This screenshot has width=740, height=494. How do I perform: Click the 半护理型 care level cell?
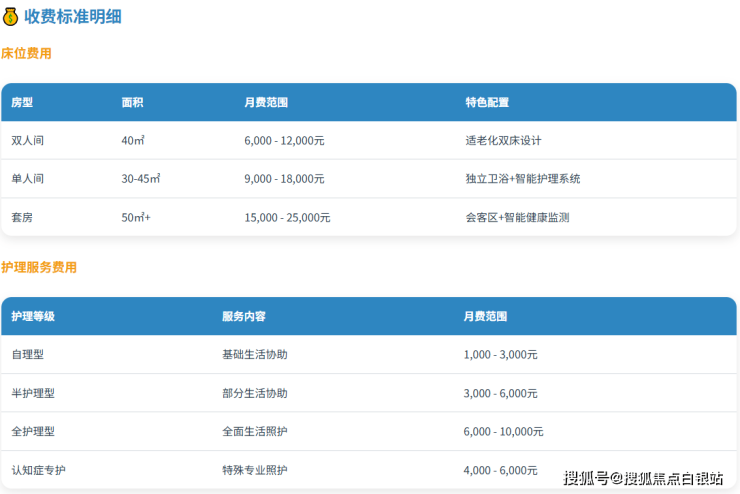pyautogui.click(x=33, y=393)
